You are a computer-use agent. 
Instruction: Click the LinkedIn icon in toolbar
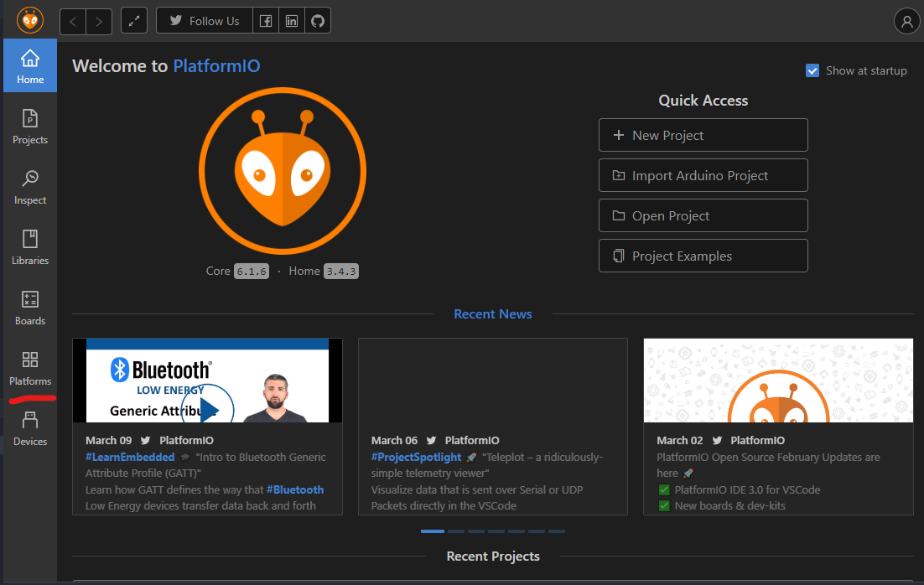point(292,21)
